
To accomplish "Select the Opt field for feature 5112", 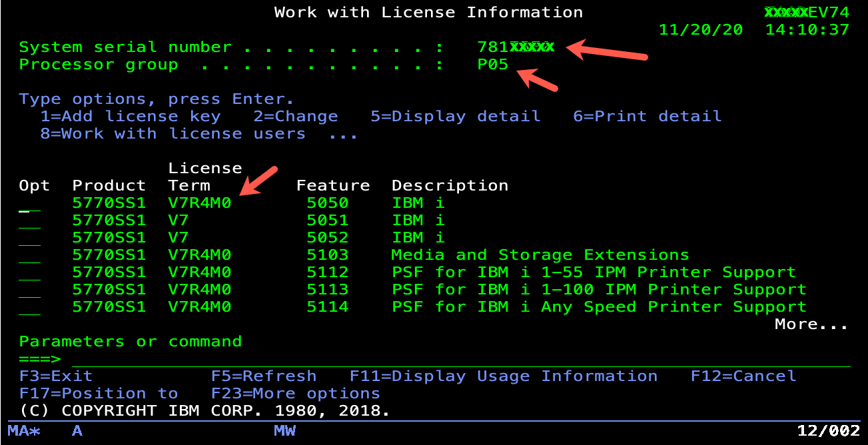I will (x=29, y=272).
